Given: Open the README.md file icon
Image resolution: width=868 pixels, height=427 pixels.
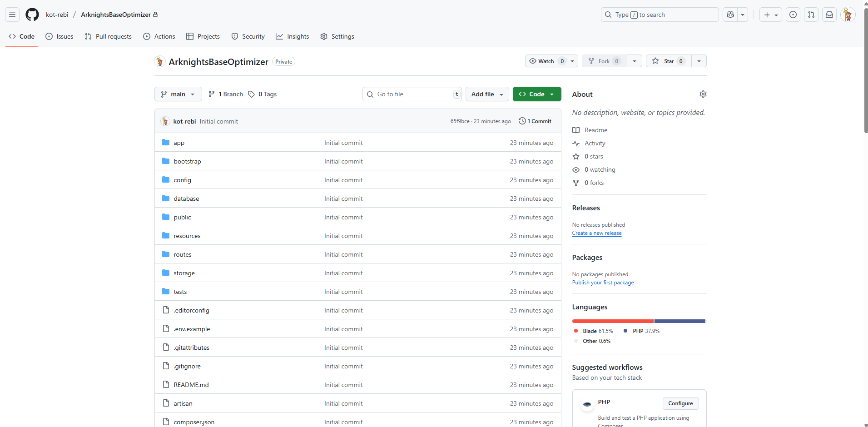Looking at the screenshot, I should [166, 385].
